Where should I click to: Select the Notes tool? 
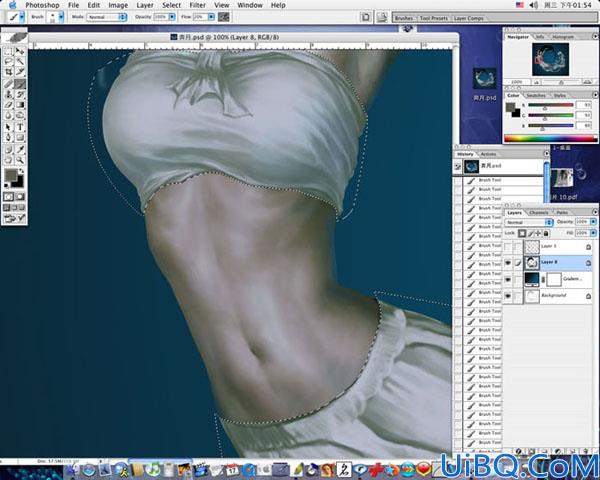point(8,150)
